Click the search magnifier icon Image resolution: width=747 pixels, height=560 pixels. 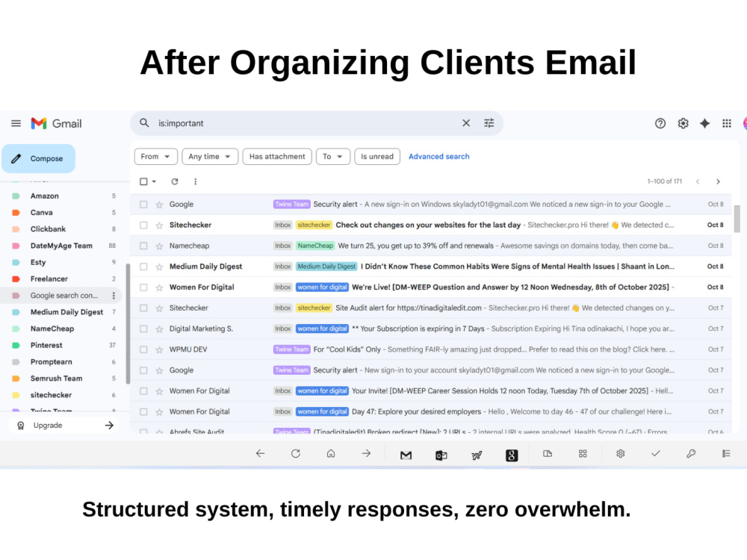coord(144,123)
